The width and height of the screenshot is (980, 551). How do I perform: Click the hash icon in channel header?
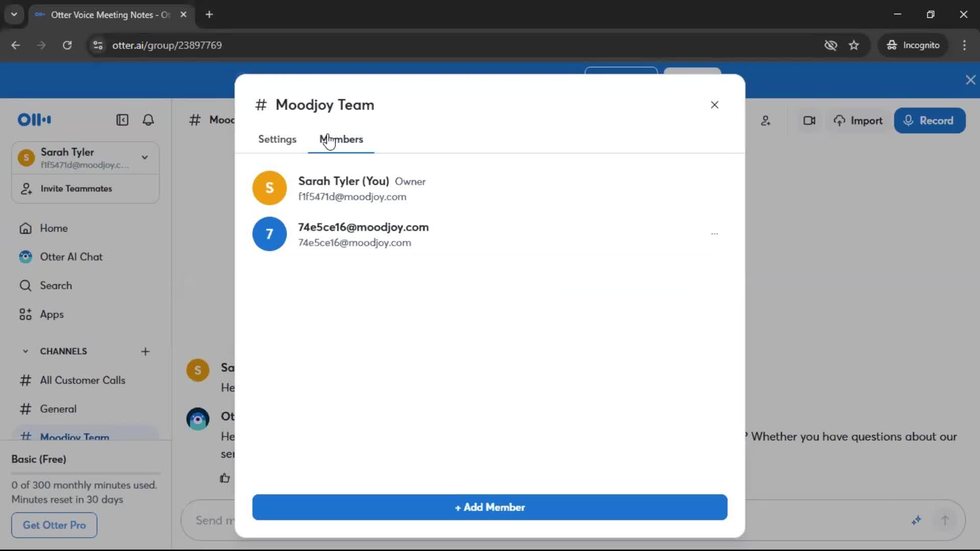pos(194,120)
